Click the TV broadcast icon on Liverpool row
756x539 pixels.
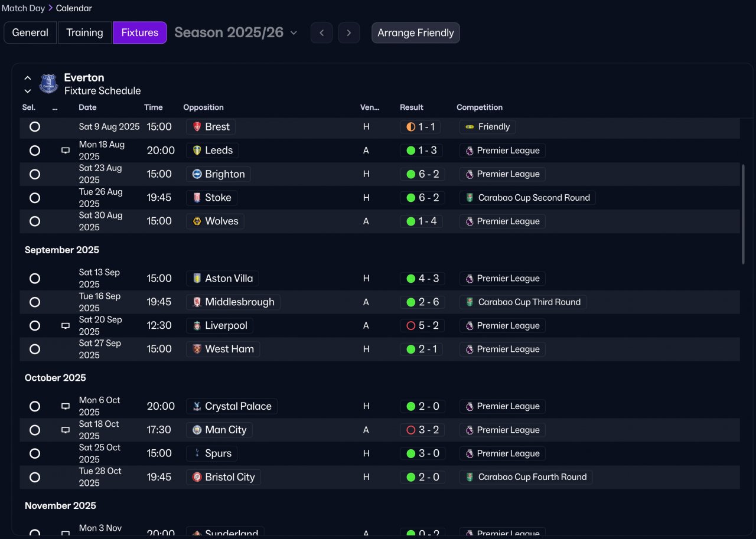coord(66,326)
